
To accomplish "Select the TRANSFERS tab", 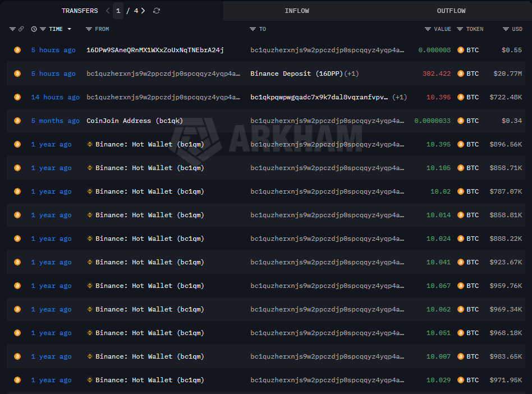I will tap(79, 11).
